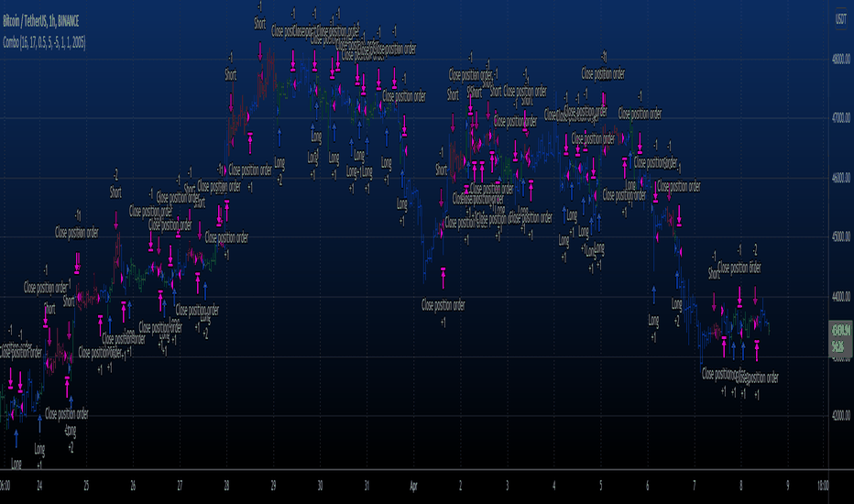854x504 pixels.
Task: Click the 18:00 time label
Action: [823, 486]
